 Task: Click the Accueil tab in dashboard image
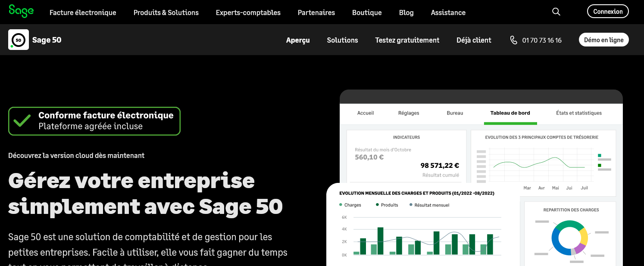[x=366, y=113]
